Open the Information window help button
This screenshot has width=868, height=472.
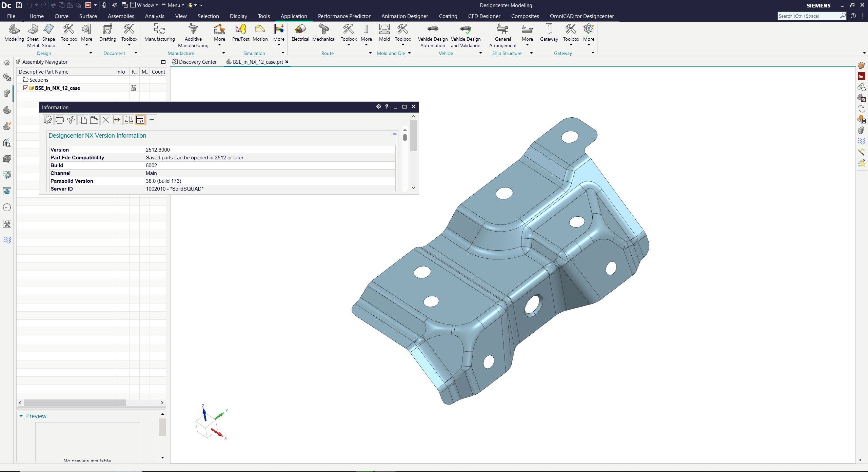point(387,106)
